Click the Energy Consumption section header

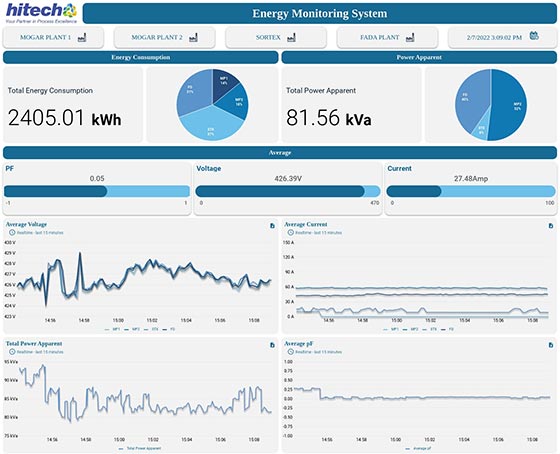coord(141,58)
